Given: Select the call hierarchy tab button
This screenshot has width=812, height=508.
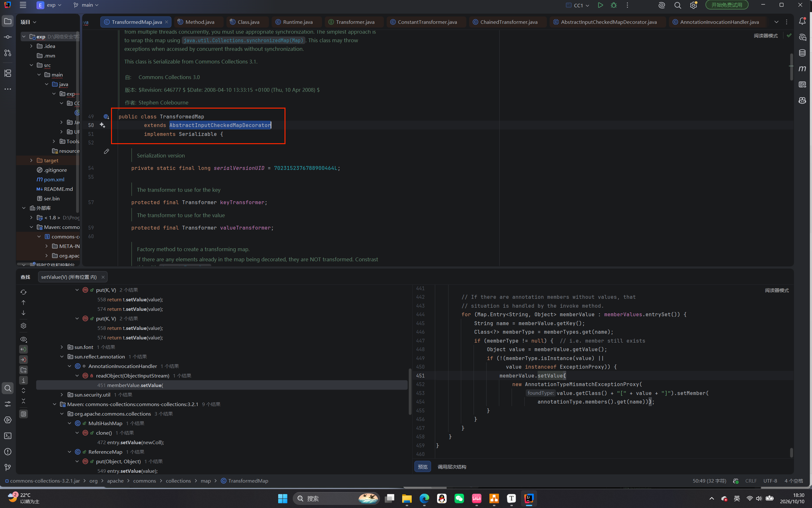Looking at the screenshot, I should 452,467.
